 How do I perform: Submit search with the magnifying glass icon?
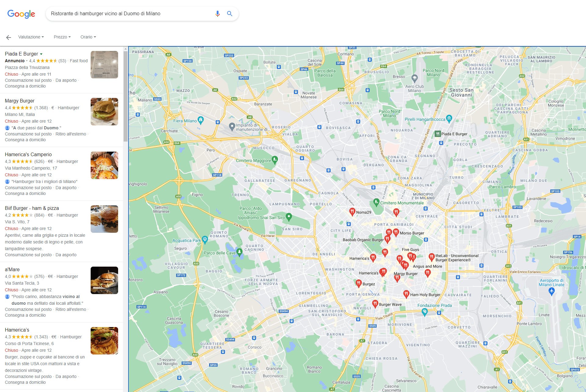pos(230,14)
